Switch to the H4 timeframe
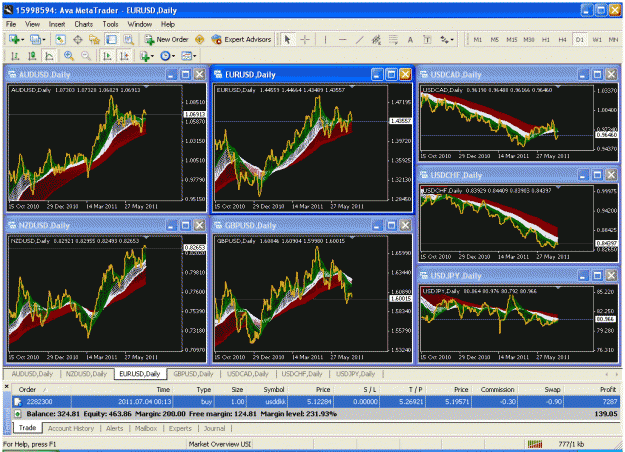The width and height of the screenshot is (625, 452). pyautogui.click(x=562, y=39)
